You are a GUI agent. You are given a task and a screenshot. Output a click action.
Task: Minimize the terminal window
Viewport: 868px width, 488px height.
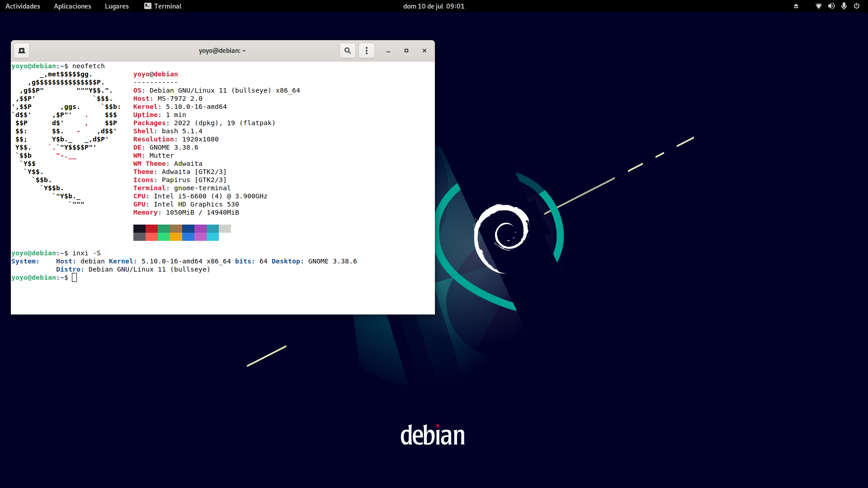click(x=388, y=51)
